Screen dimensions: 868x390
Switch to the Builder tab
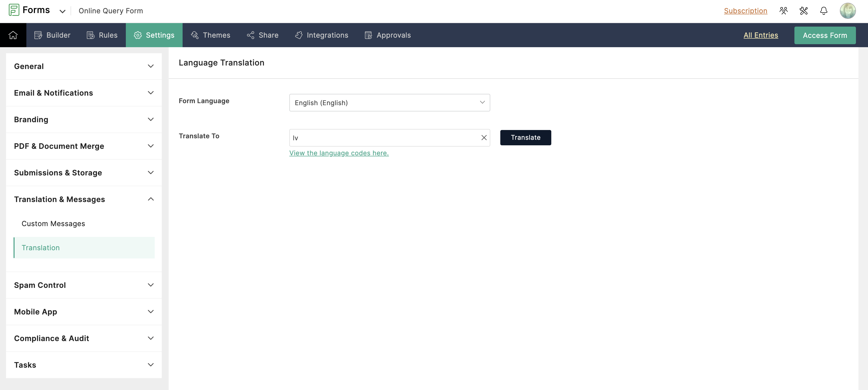click(x=52, y=35)
